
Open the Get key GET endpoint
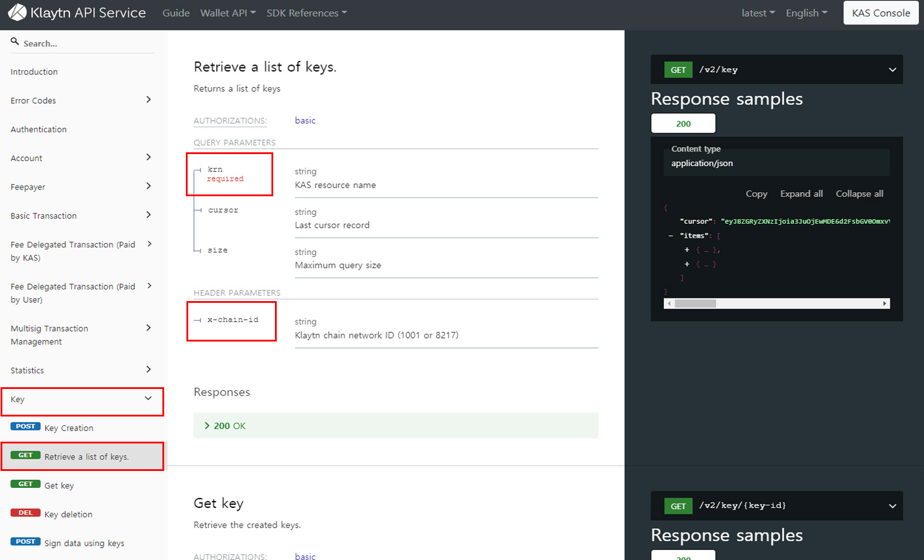pyautogui.click(x=59, y=485)
